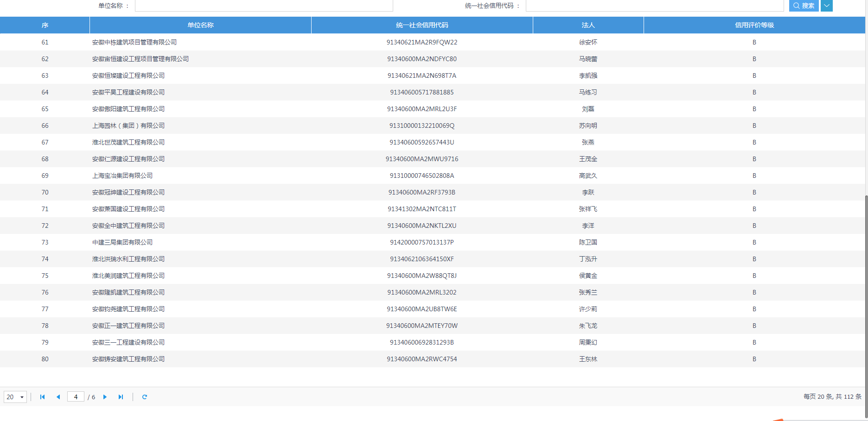The width and height of the screenshot is (868, 421).
Task: Go to next page arrow
Action: (105, 397)
